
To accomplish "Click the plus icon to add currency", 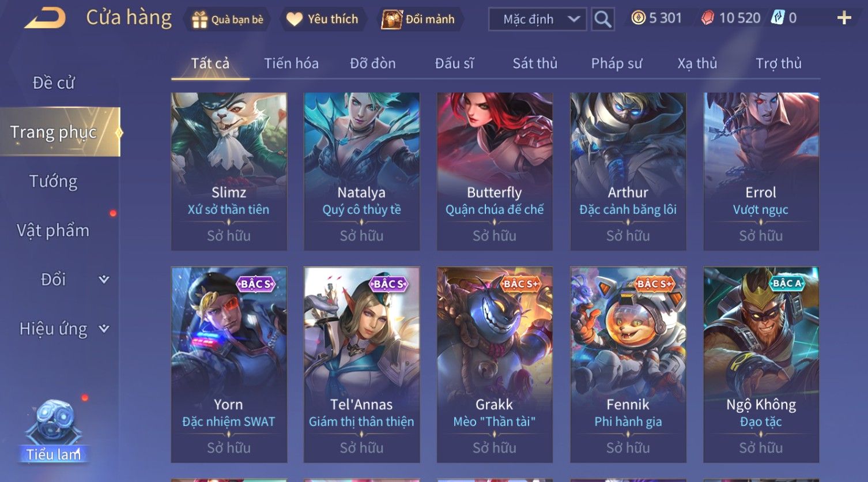I will point(844,18).
